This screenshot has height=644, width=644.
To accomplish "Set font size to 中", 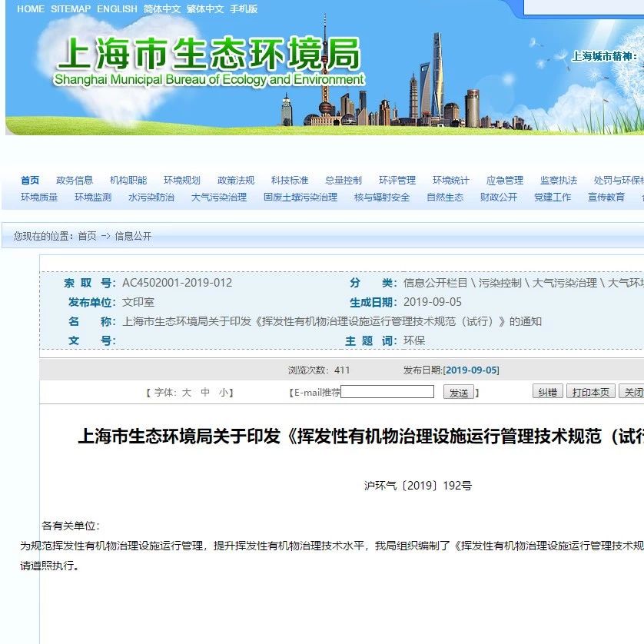I will tap(205, 393).
